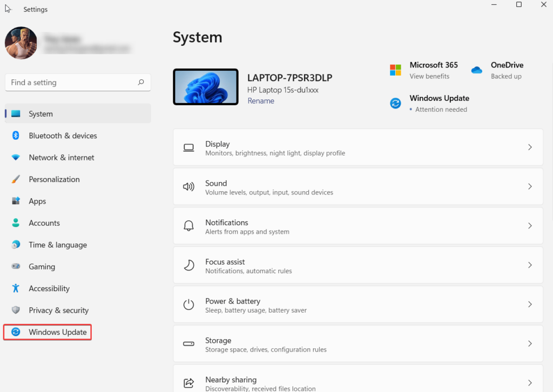This screenshot has width=553, height=392.
Task: Click the Windows Update icon in sidebar
Action: [x=16, y=332]
